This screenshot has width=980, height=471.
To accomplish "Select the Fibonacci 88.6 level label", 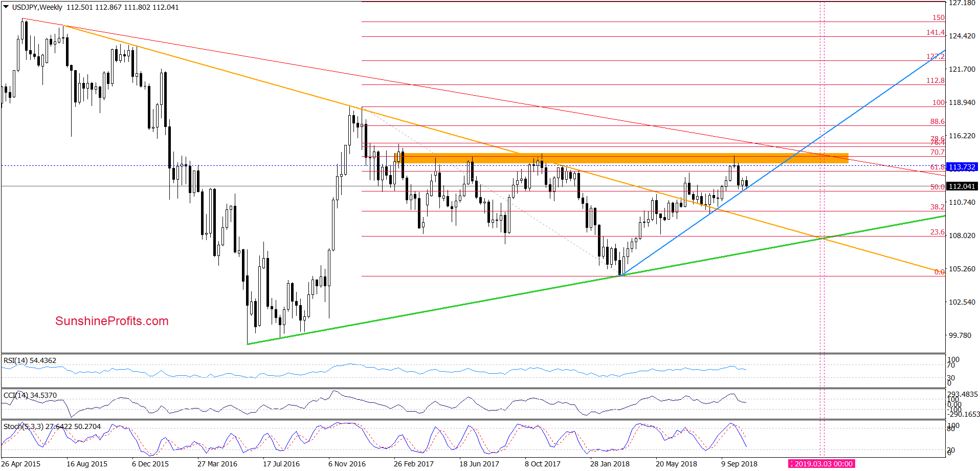I will [938, 121].
